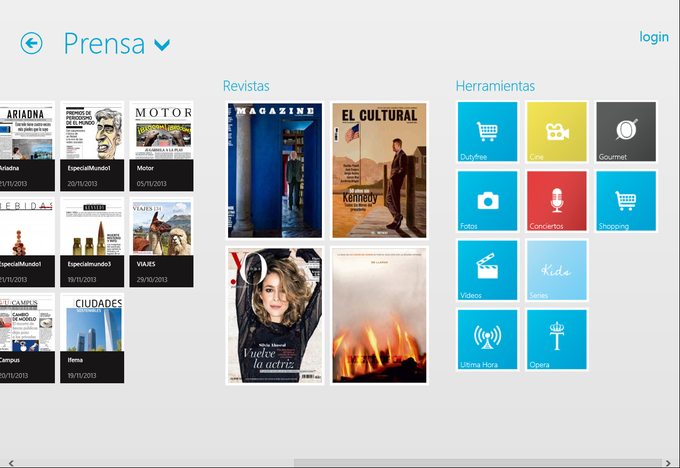The height and width of the screenshot is (468, 680).
Task: Click the back arrow button
Action: 32,43
